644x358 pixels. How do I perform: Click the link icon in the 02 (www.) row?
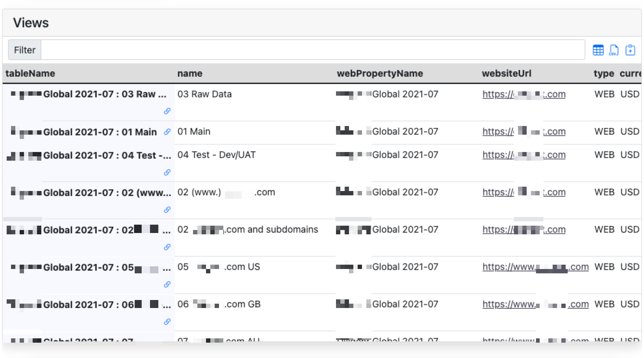coord(168,210)
